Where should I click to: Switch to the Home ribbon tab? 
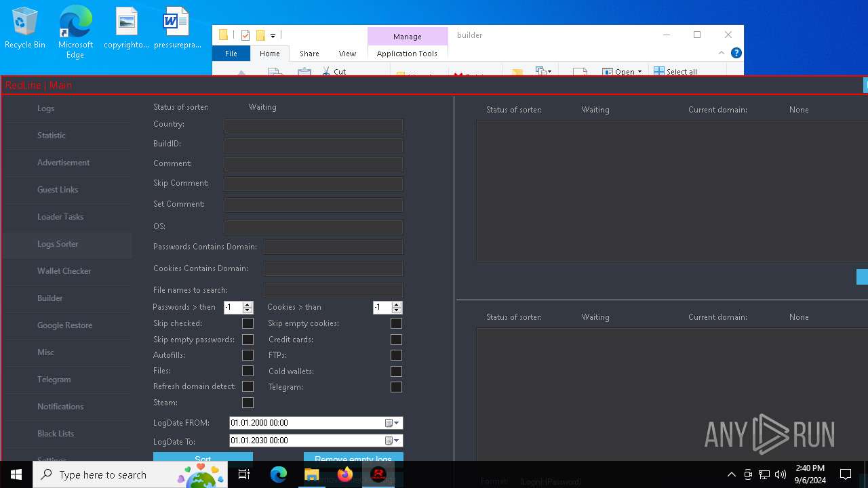click(269, 54)
